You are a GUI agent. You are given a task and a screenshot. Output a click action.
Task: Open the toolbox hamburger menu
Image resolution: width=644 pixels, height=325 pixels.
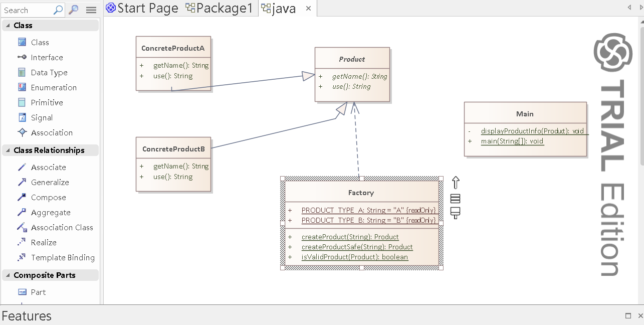pos(91,10)
